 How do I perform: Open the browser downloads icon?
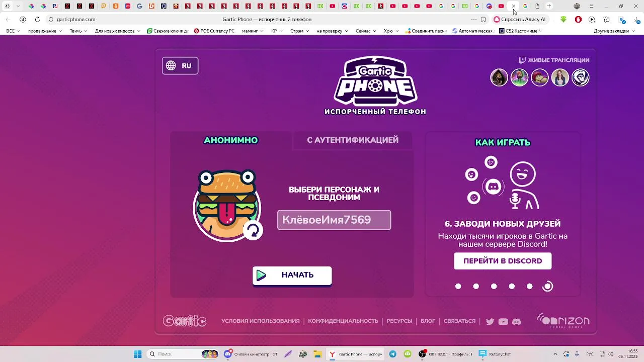(x=636, y=20)
